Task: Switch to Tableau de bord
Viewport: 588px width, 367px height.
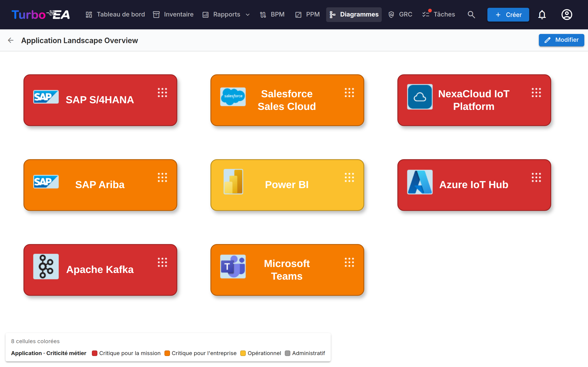Action: coord(115,14)
